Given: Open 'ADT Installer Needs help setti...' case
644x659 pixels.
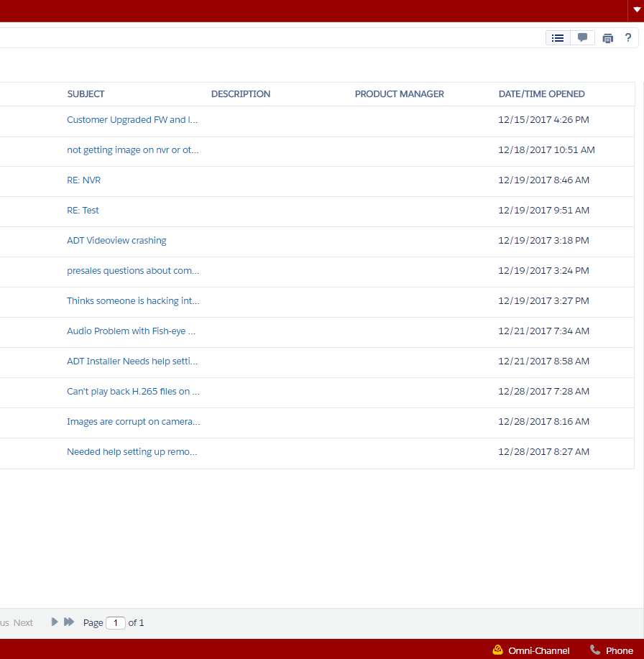Looking at the screenshot, I should coord(132,361).
